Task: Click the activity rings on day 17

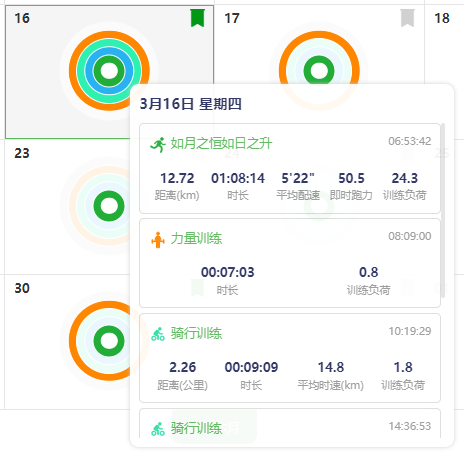Action: [x=319, y=71]
